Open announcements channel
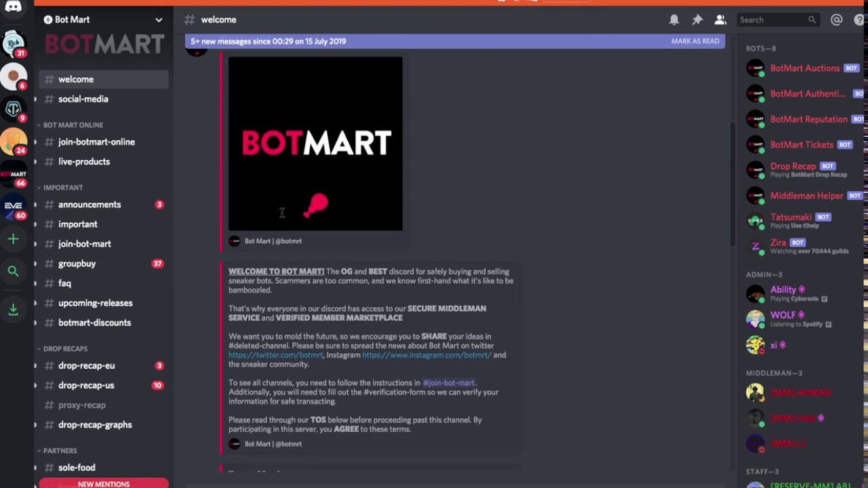The height and width of the screenshot is (488, 868). pyautogui.click(x=104, y=204)
